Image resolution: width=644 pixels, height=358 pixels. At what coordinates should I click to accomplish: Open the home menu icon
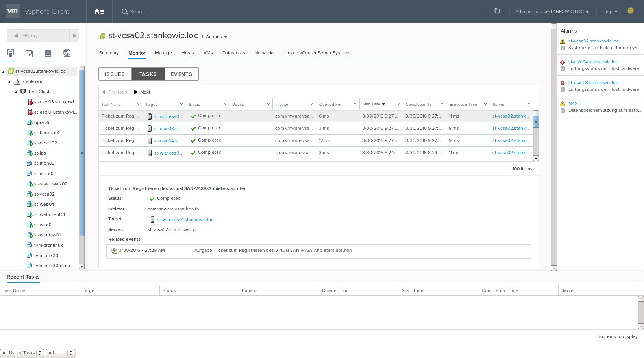[x=99, y=11]
